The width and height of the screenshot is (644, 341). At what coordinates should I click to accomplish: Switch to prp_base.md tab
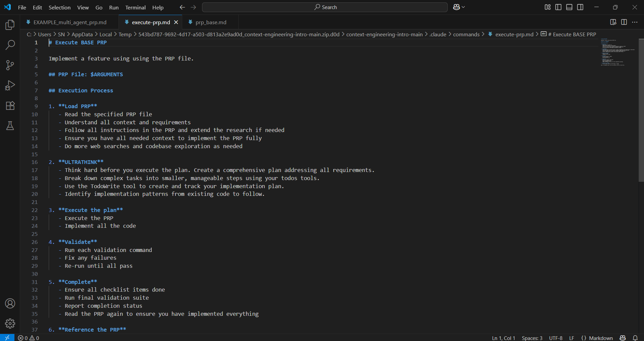(x=211, y=22)
